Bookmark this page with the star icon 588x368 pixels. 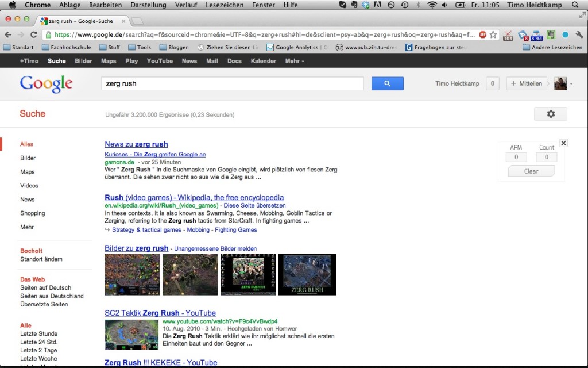pos(493,35)
